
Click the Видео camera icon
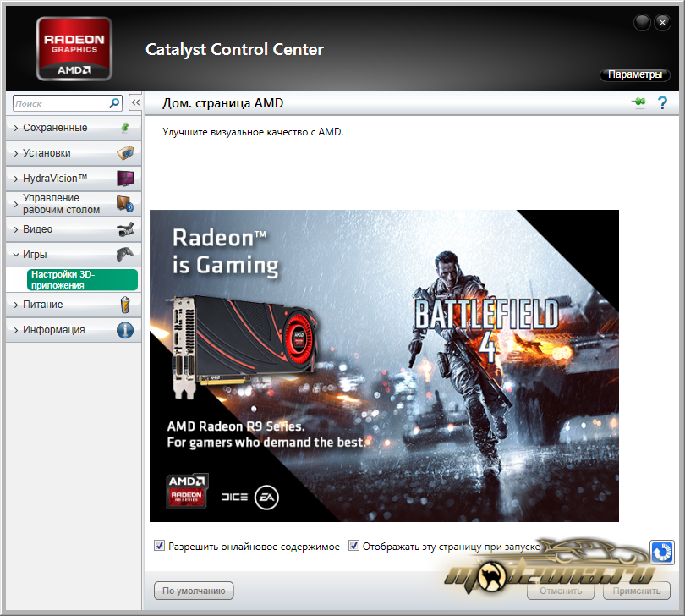point(125,229)
